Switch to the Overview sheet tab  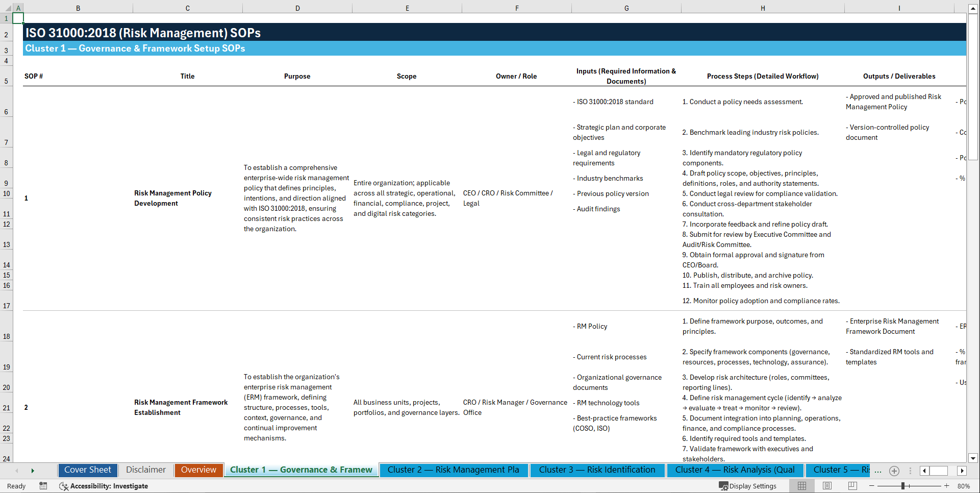click(198, 470)
